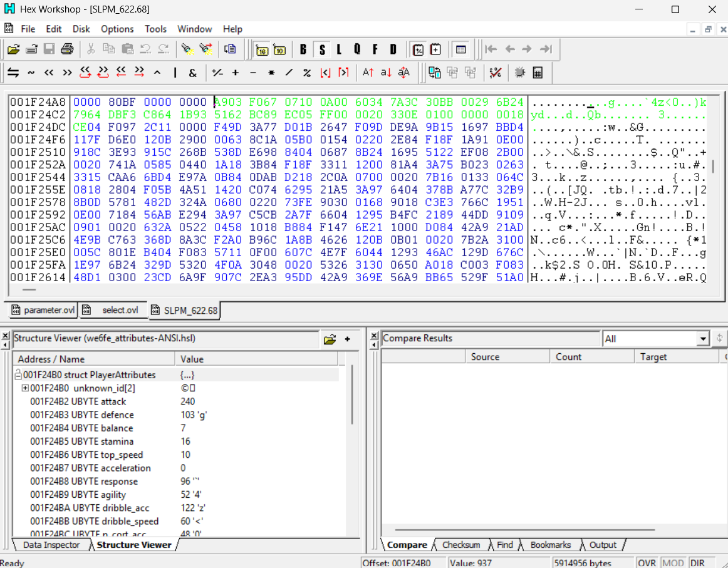Toggle signed/unsigned interpretation icon
The image size is (728, 568).
click(x=418, y=49)
